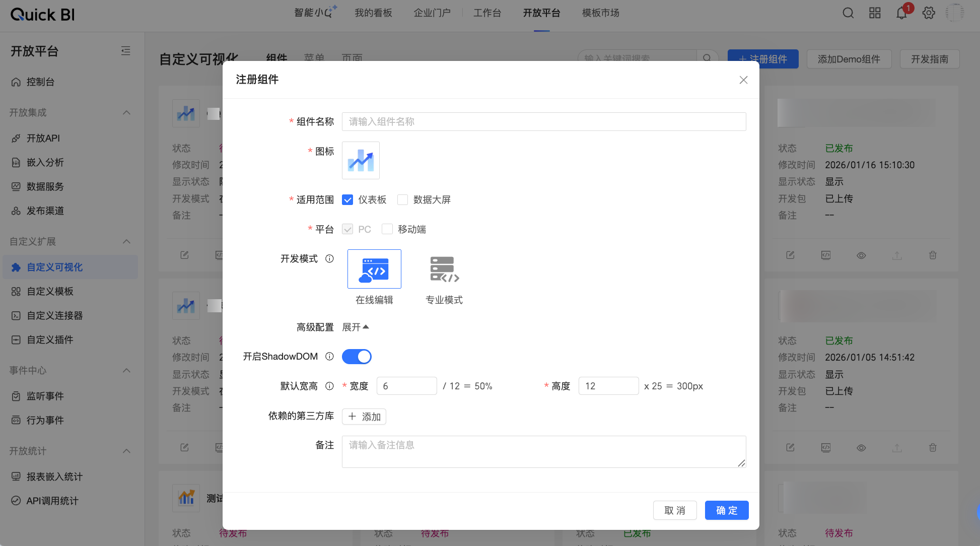
Task: Click the trash delete icon on the published component
Action: click(x=932, y=255)
